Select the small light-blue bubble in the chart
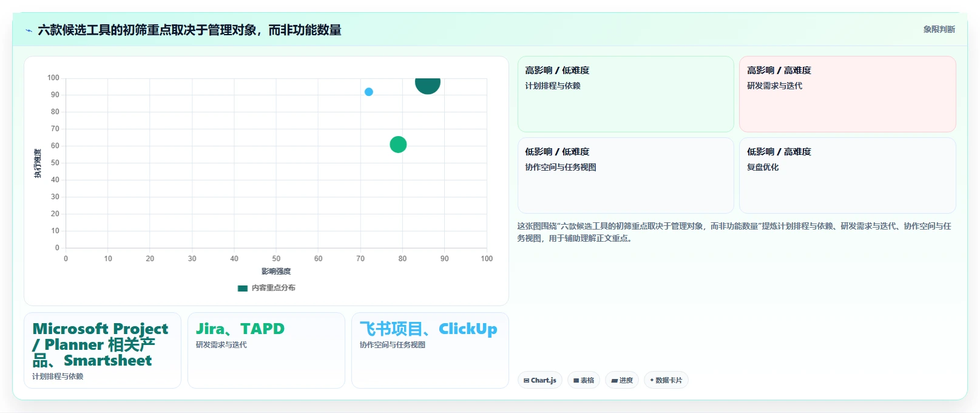Screen dimensions: 980x413 (x=368, y=92)
